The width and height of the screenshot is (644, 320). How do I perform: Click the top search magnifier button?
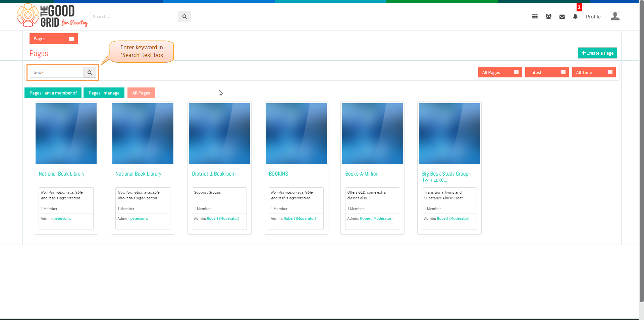tap(184, 16)
